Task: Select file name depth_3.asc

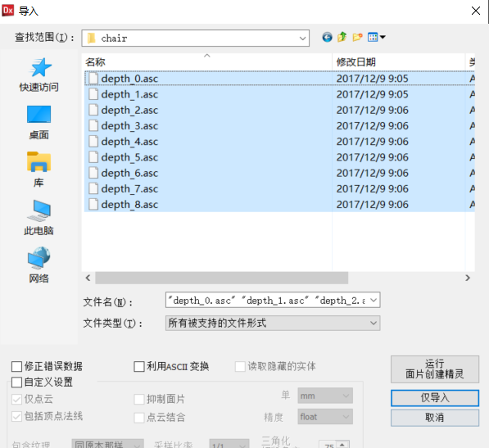Action: pos(129,125)
